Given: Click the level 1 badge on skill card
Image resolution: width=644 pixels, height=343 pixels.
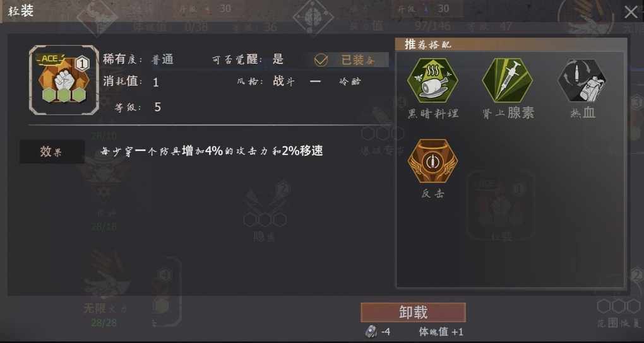Looking at the screenshot, I should click(x=83, y=64).
